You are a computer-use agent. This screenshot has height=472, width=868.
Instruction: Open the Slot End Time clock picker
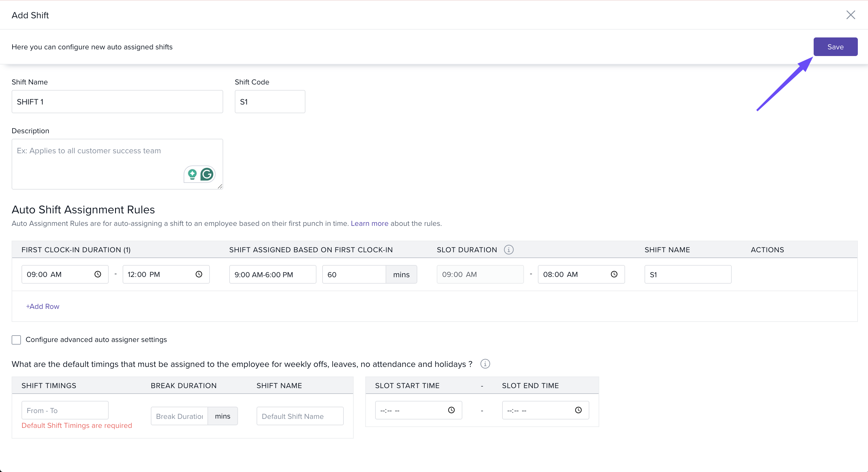pyautogui.click(x=578, y=410)
